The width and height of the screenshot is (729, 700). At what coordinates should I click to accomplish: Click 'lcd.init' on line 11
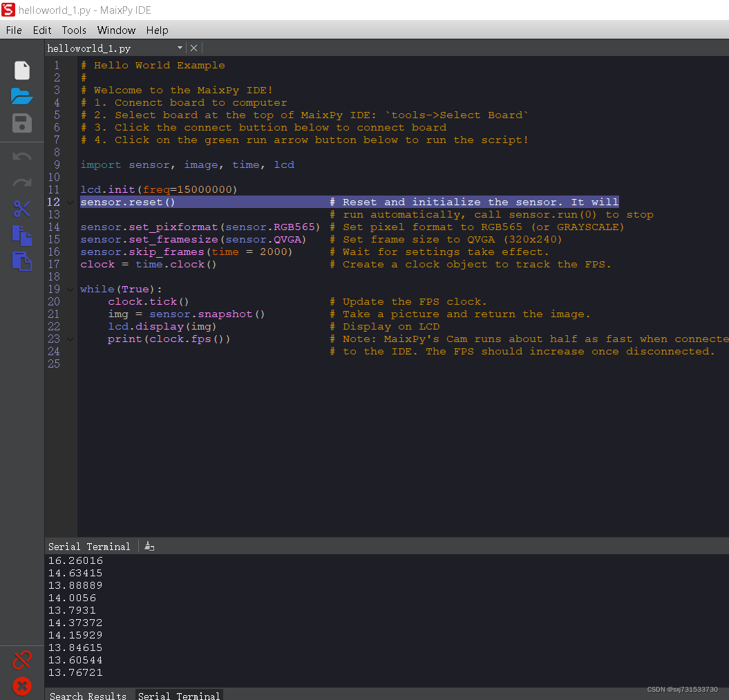coord(107,189)
